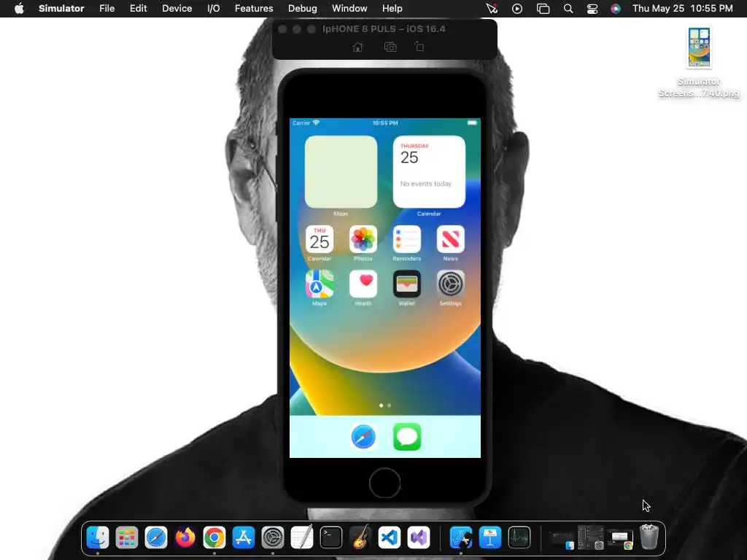Tap the Calendar widget showing Thursday 25
The height and width of the screenshot is (560, 747).
(x=429, y=172)
